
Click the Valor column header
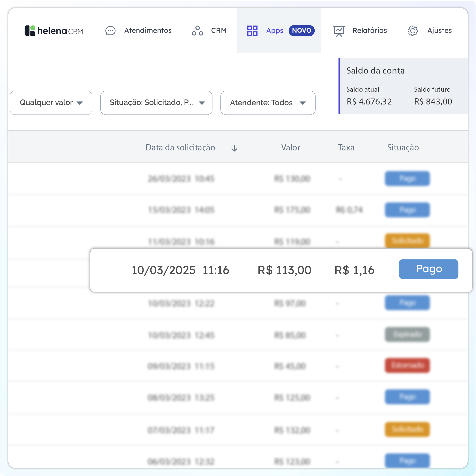point(290,148)
